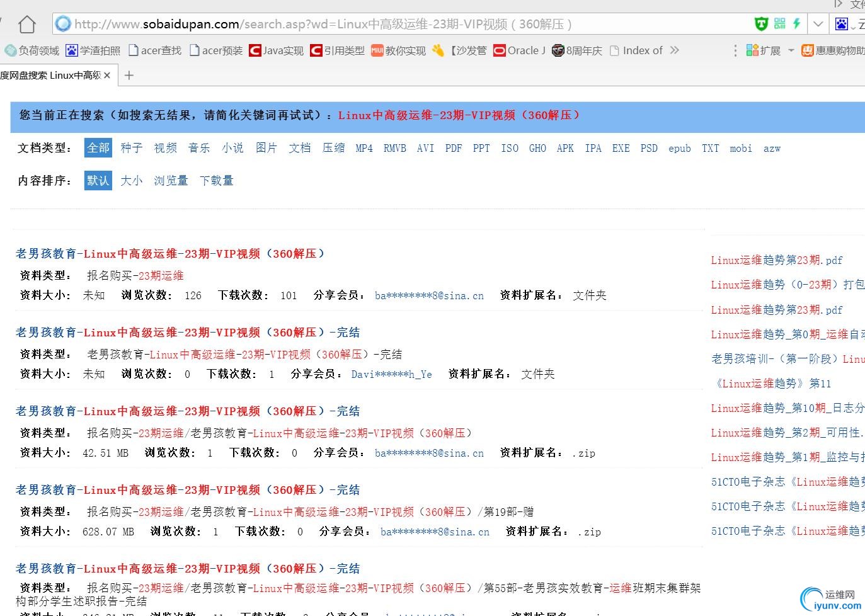Open the Oracle J bookmark
The image size is (865, 616).
coord(520,50)
